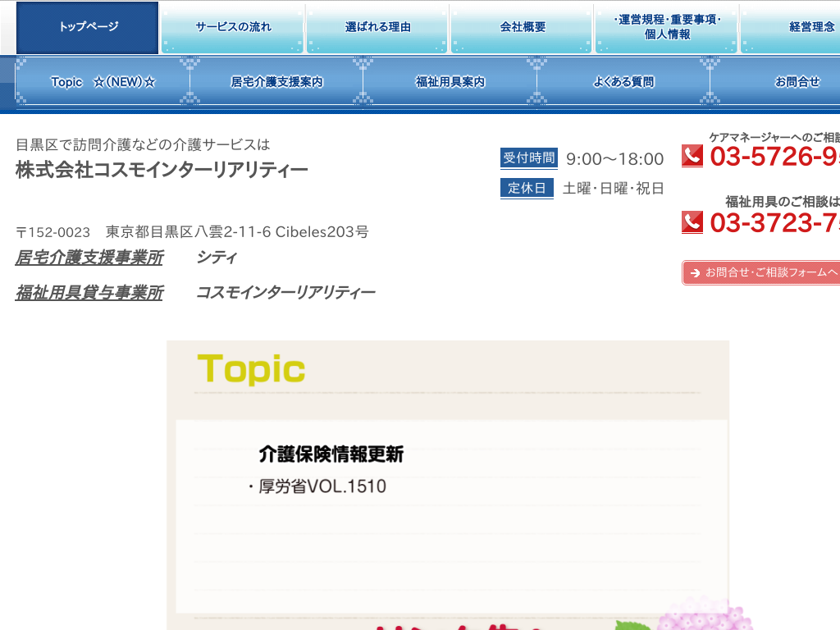Open 福祉用具案内 submenu item
This screenshot has width=840, height=630.
450,82
